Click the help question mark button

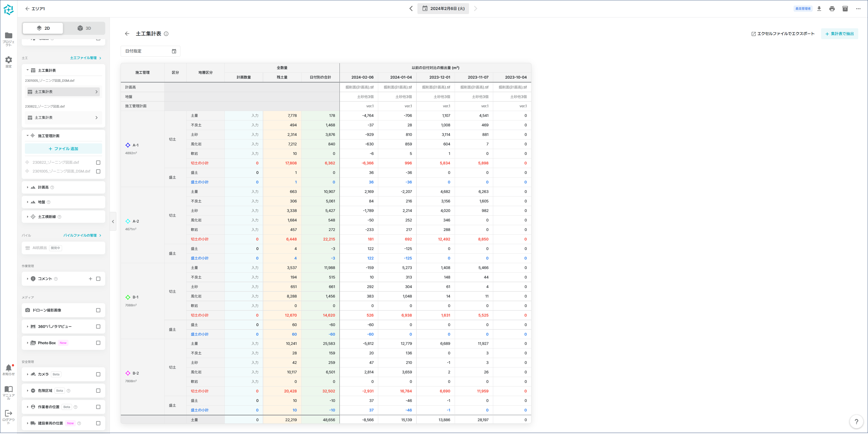pos(856,422)
